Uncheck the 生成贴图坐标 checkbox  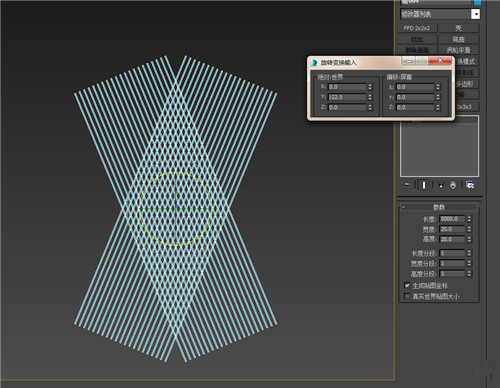coord(407,285)
